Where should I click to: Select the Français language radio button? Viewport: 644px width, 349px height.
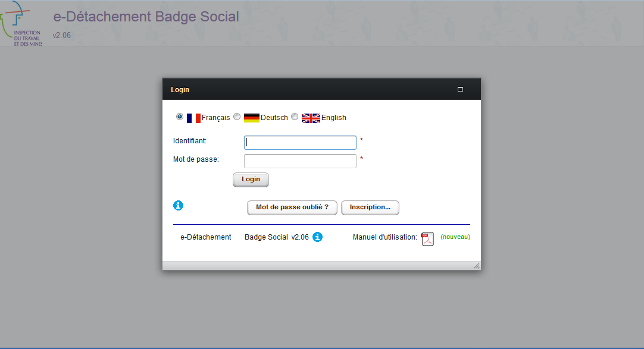(x=180, y=117)
